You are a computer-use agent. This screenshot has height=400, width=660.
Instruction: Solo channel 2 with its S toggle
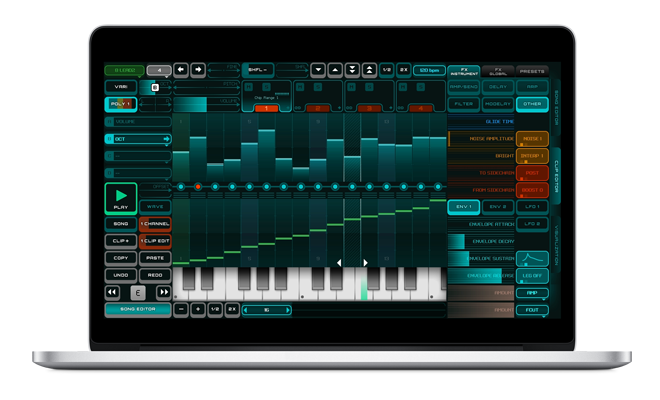pyautogui.click(x=318, y=87)
